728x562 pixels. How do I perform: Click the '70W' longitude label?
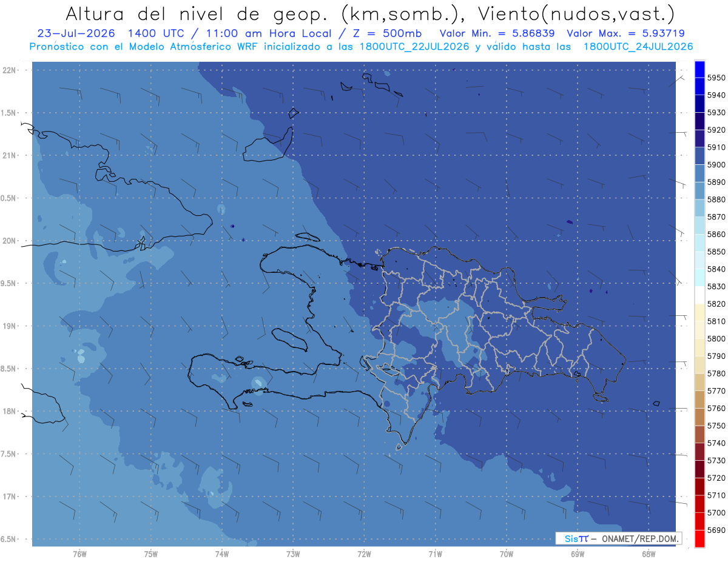click(x=507, y=554)
